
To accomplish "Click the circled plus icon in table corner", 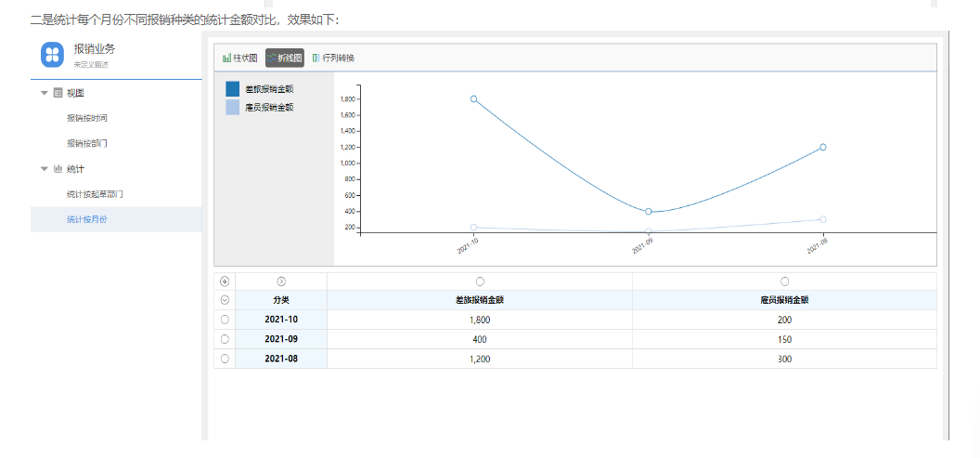I will 225,281.
